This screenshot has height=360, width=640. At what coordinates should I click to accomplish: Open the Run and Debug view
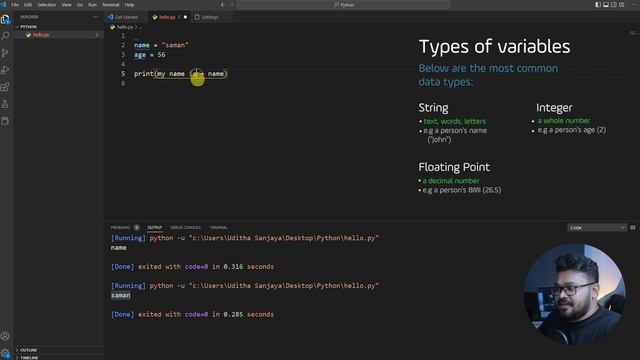[5, 70]
